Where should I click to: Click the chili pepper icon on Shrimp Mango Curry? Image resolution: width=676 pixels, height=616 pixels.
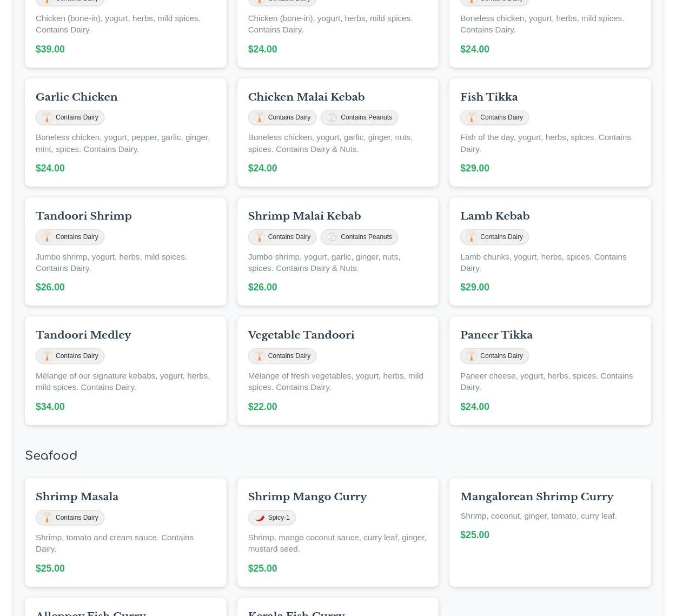[x=260, y=518]
